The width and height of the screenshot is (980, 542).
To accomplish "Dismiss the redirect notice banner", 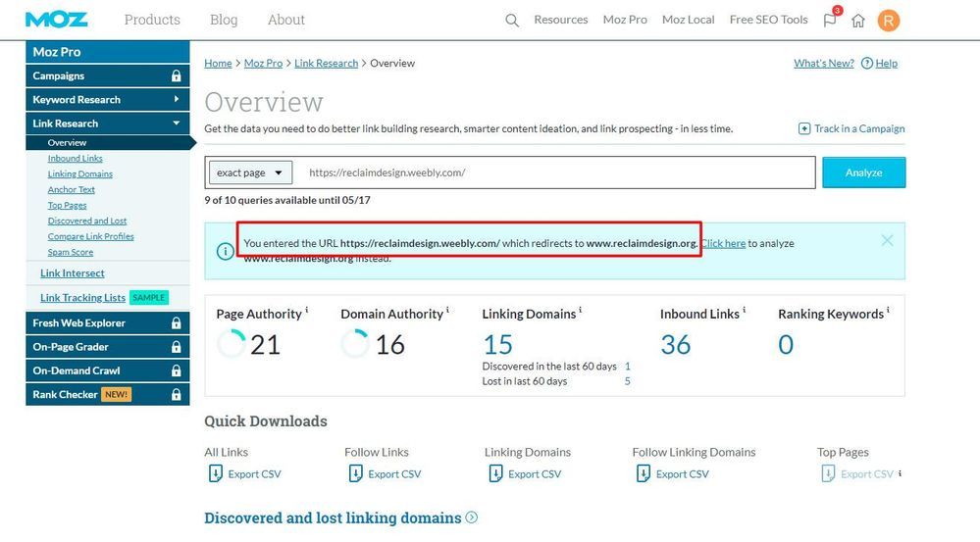I will tap(887, 240).
